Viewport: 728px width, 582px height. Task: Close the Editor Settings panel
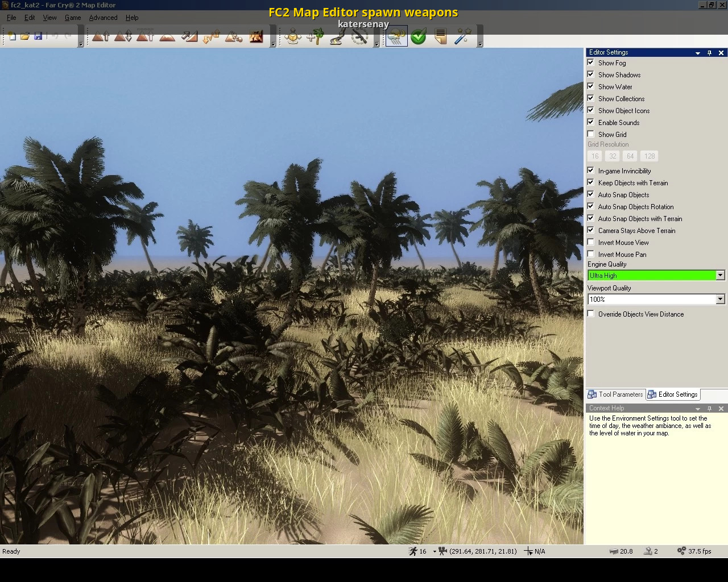pos(721,52)
